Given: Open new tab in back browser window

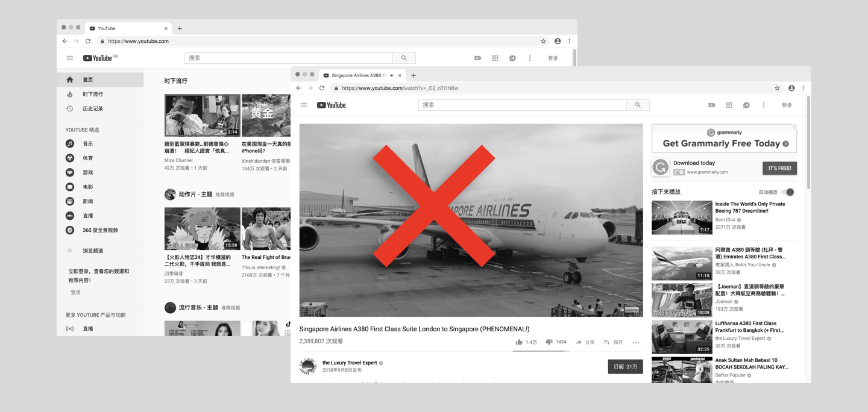Looking at the screenshot, I should 180,28.
